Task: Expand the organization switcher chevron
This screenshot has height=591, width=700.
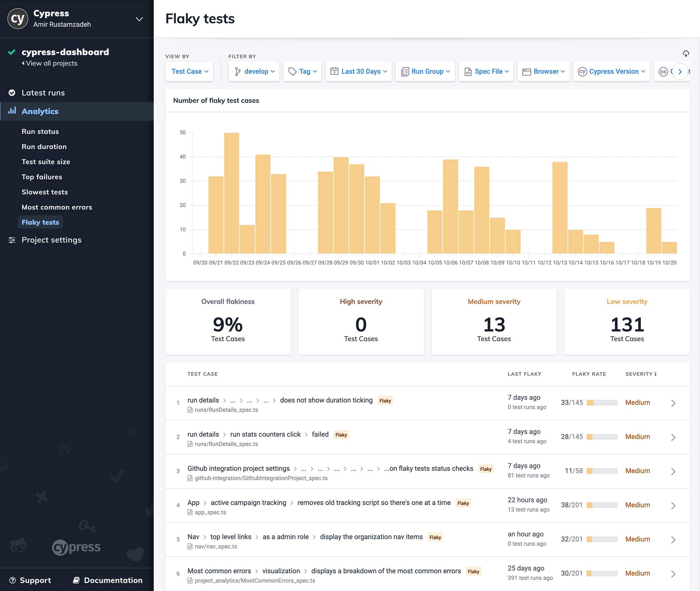Action: click(139, 19)
